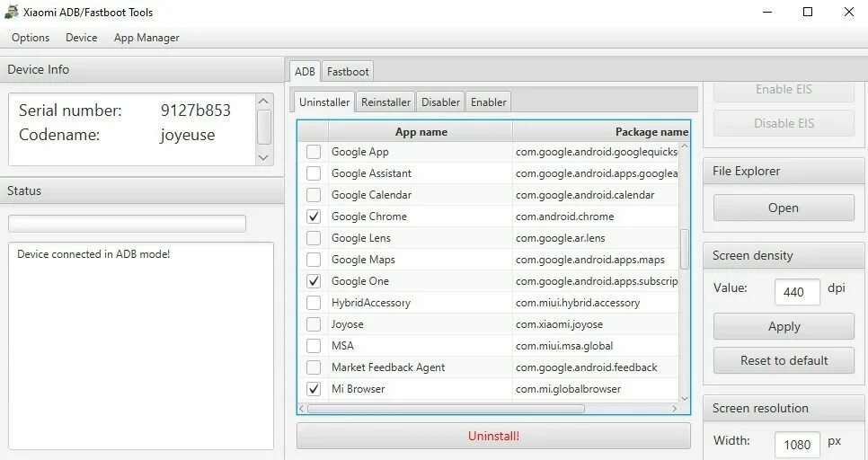Tick the MSA app checkbox
Image resolution: width=868 pixels, height=460 pixels.
314,346
